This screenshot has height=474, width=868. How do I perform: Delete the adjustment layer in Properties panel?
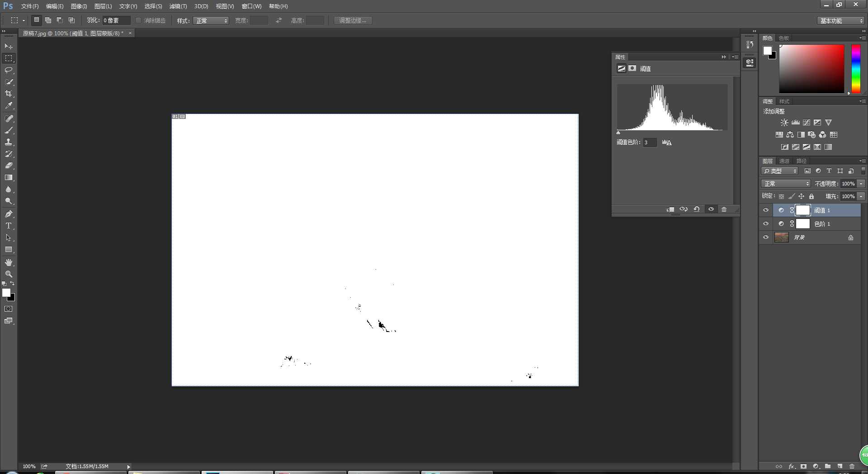tap(724, 209)
